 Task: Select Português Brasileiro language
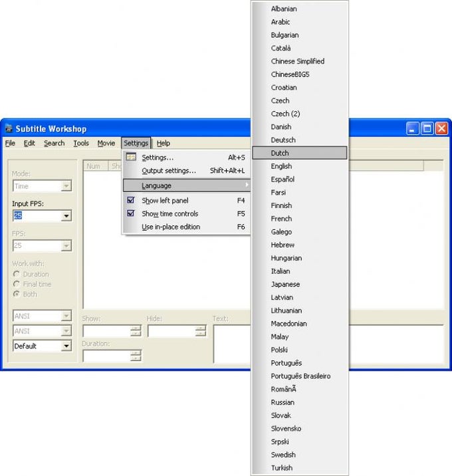[300, 376]
